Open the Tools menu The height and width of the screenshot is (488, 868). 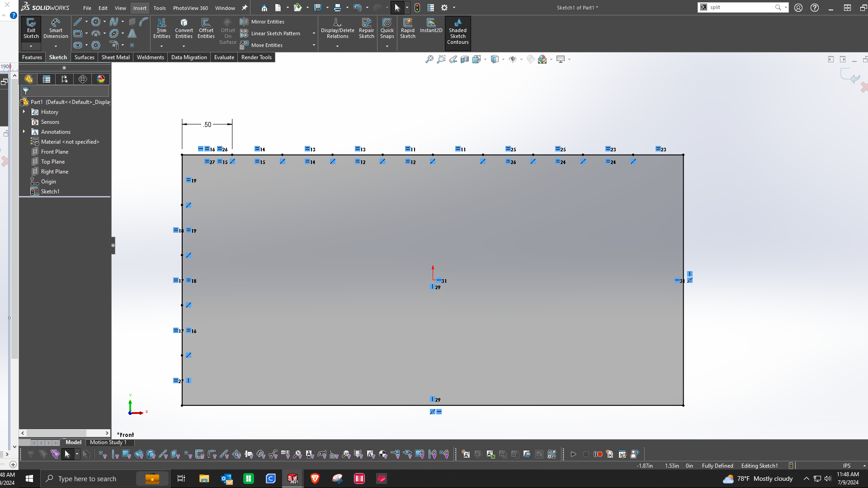159,8
